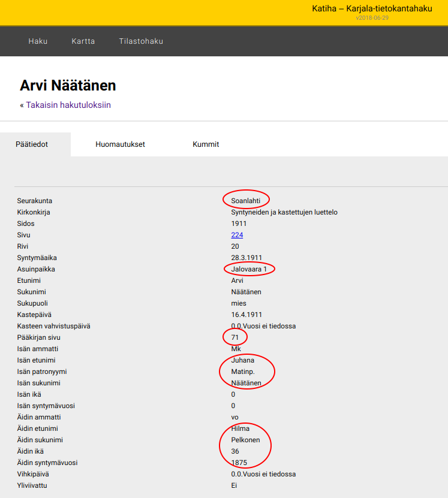Open the Haku navigation menu item
Screen dimensions: 448x498
click(x=38, y=41)
